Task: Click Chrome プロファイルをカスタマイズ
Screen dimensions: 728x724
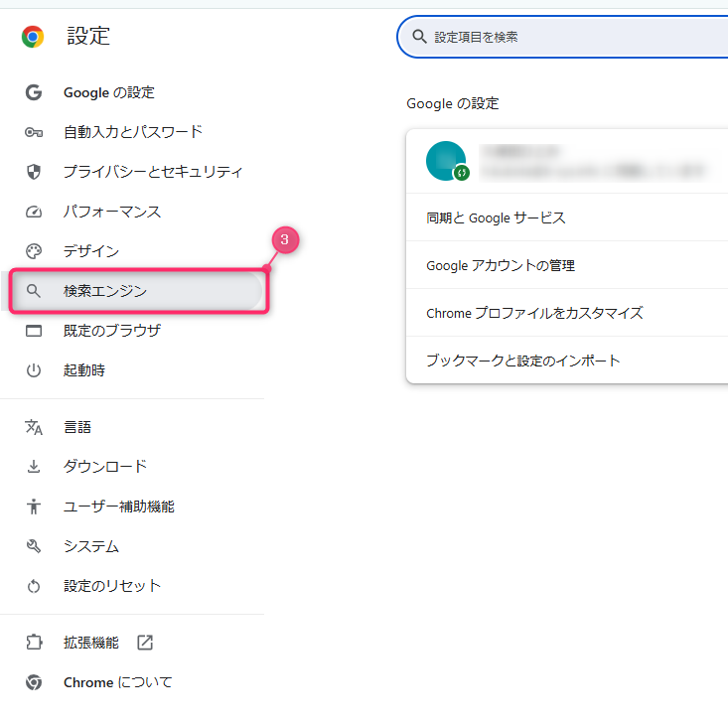Action: coord(534,313)
